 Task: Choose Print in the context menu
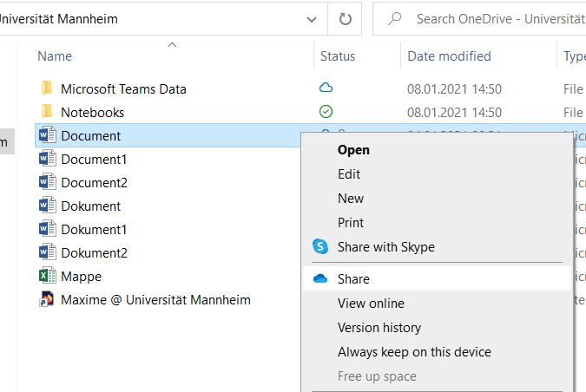tap(437, 223)
